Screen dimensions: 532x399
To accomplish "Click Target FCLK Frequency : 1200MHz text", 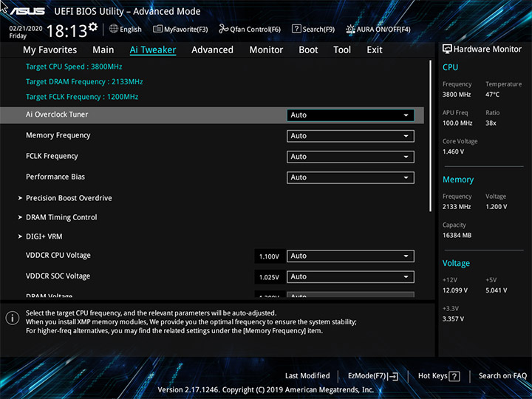I will (x=82, y=97).
